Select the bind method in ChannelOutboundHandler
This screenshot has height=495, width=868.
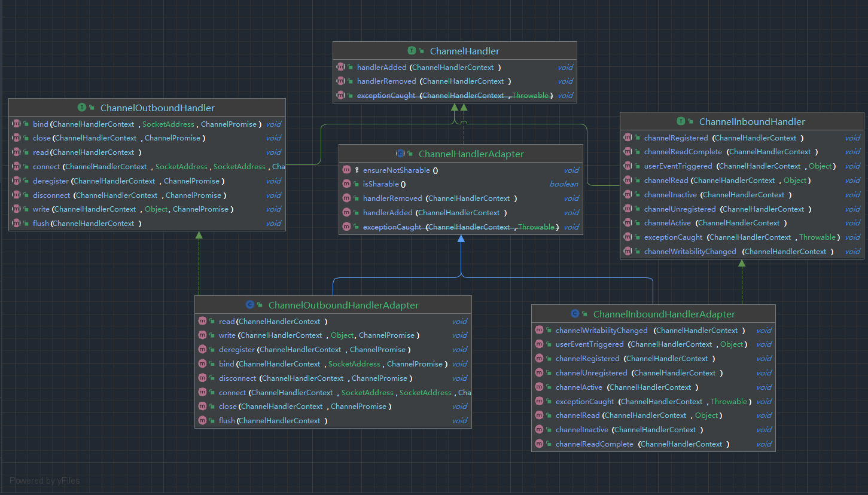tap(40, 124)
